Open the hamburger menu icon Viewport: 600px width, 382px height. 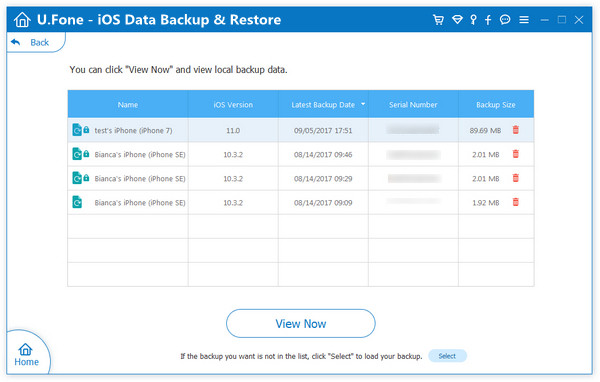tap(524, 20)
